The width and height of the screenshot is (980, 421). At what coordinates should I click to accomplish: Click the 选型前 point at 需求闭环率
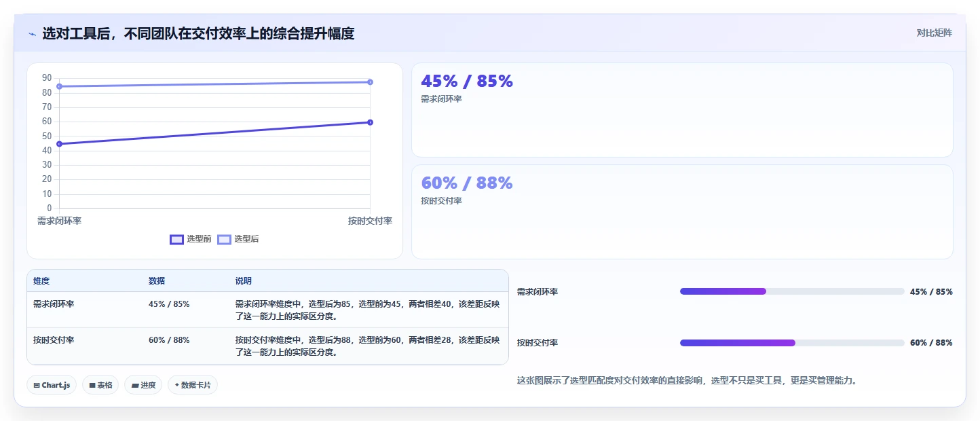tap(60, 144)
